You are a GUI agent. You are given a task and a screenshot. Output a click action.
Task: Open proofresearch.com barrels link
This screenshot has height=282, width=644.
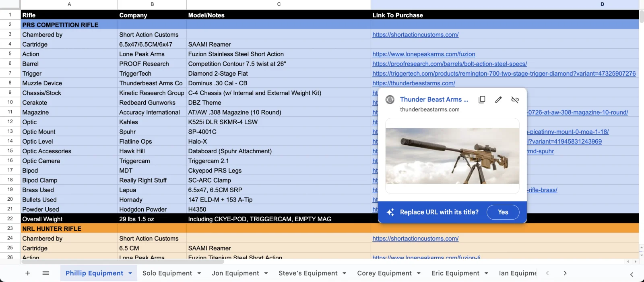pos(450,64)
